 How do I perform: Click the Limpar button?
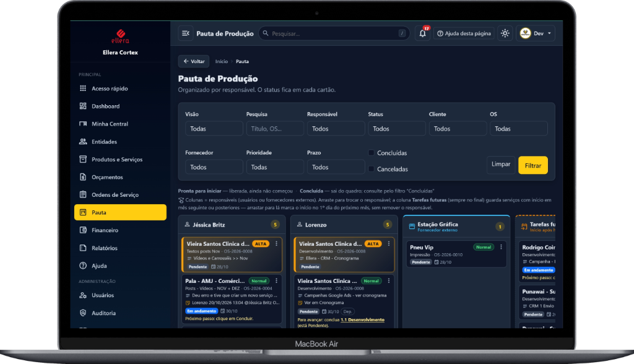click(500, 164)
